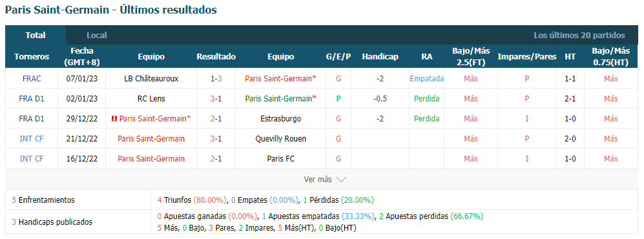Screen dimensions: 644x239
Task: Click FRA D1 tournament on 02/01/23 row
Action: point(32,99)
